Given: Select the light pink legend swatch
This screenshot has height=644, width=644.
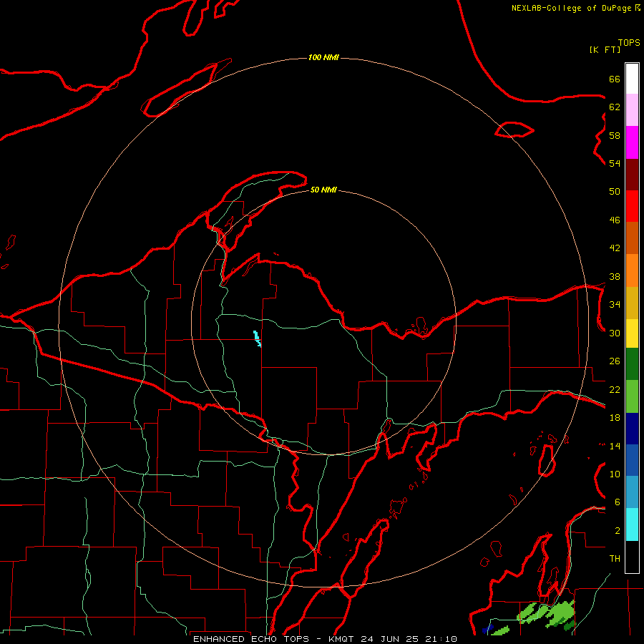Looking at the screenshot, I should tap(632, 110).
